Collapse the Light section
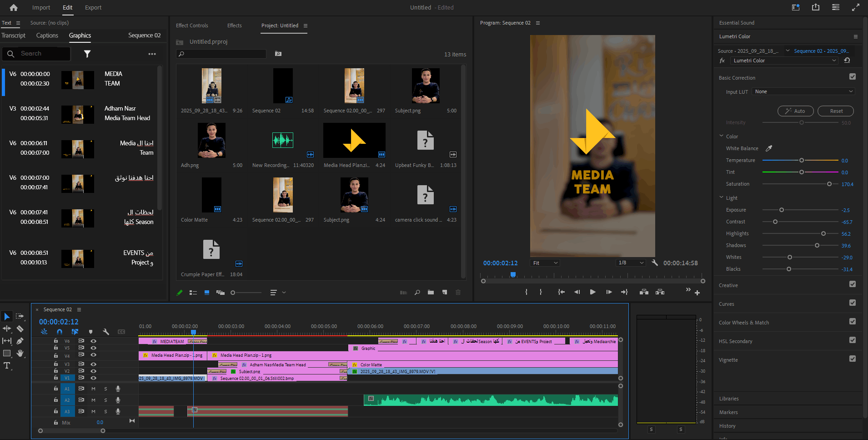The image size is (868, 440). click(722, 197)
